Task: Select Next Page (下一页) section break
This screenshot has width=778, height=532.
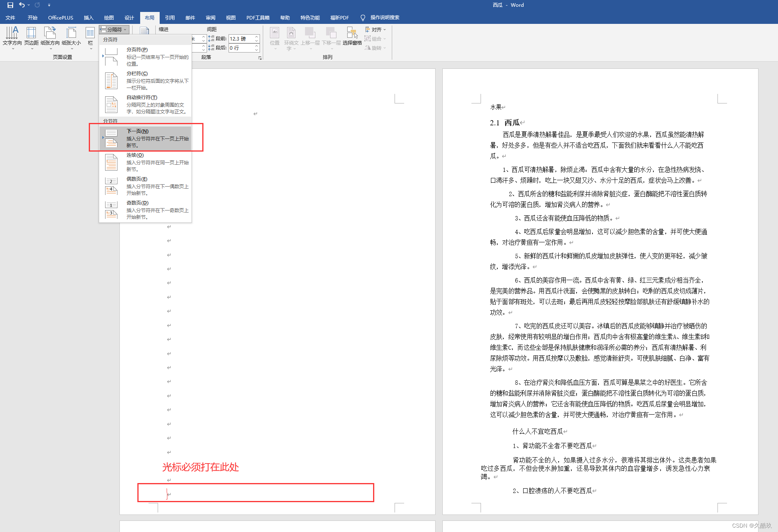Action: pyautogui.click(x=146, y=138)
